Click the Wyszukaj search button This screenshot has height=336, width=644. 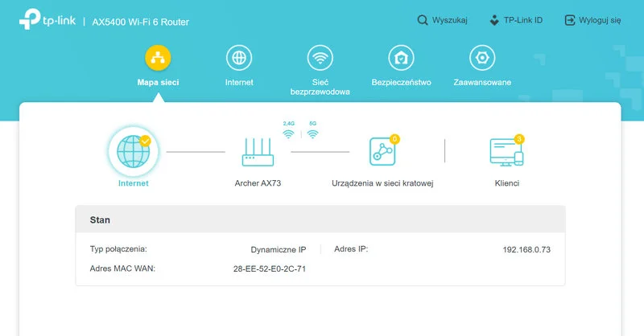click(x=442, y=20)
